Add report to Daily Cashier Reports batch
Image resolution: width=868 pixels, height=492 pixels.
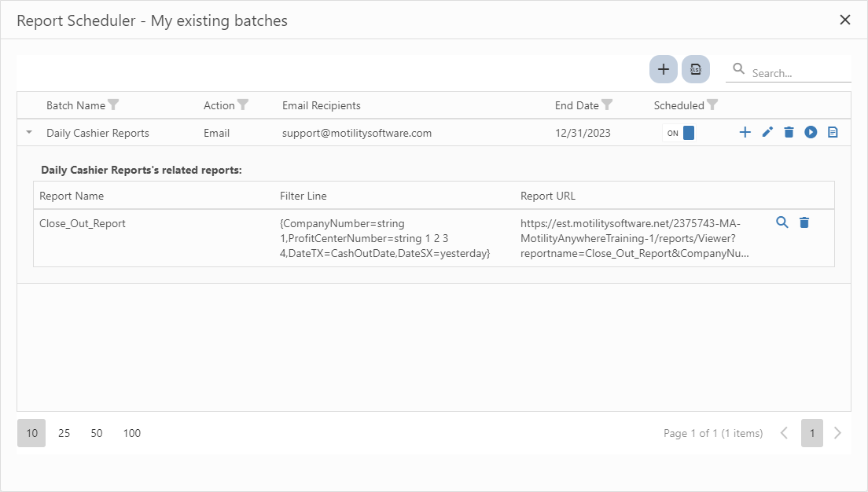(x=745, y=132)
